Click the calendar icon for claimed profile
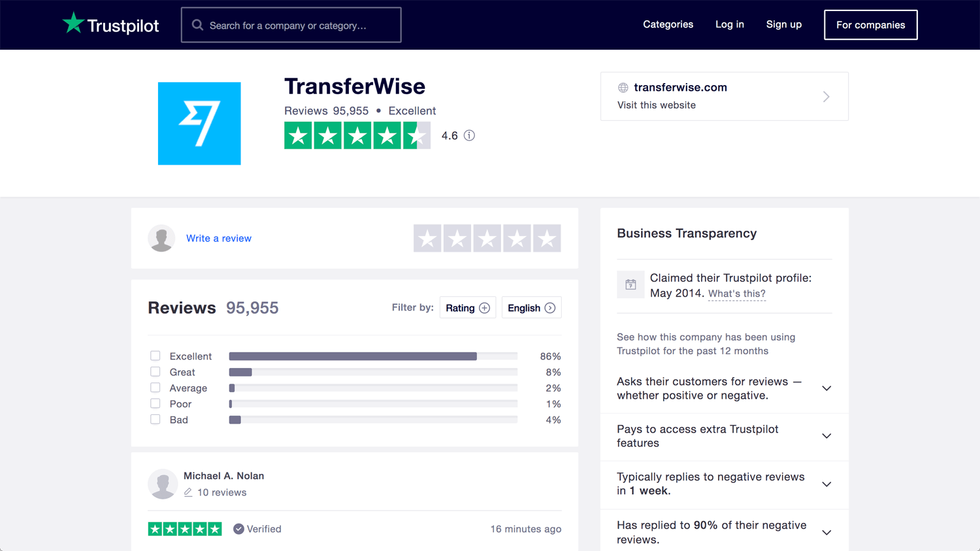 (x=630, y=285)
